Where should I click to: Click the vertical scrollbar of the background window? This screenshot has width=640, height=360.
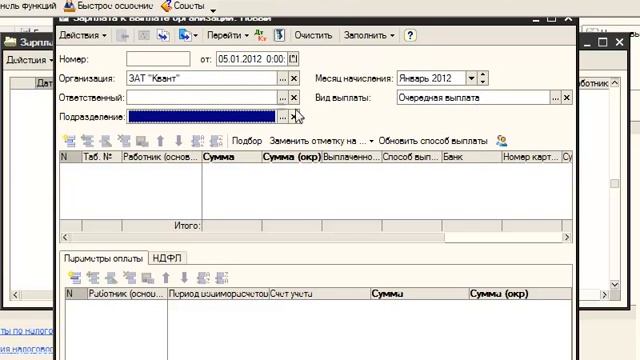pyautogui.click(x=615, y=184)
